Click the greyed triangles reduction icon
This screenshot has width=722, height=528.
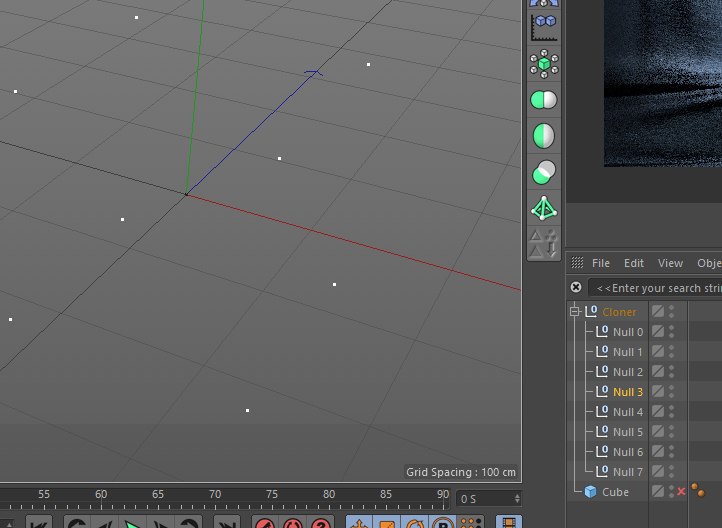[544, 243]
